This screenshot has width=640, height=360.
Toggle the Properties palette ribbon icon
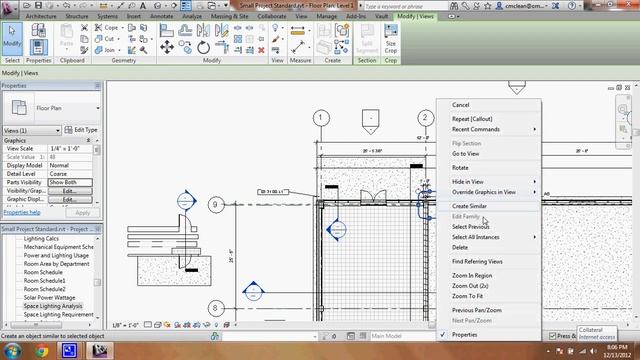pyautogui.click(x=38, y=47)
